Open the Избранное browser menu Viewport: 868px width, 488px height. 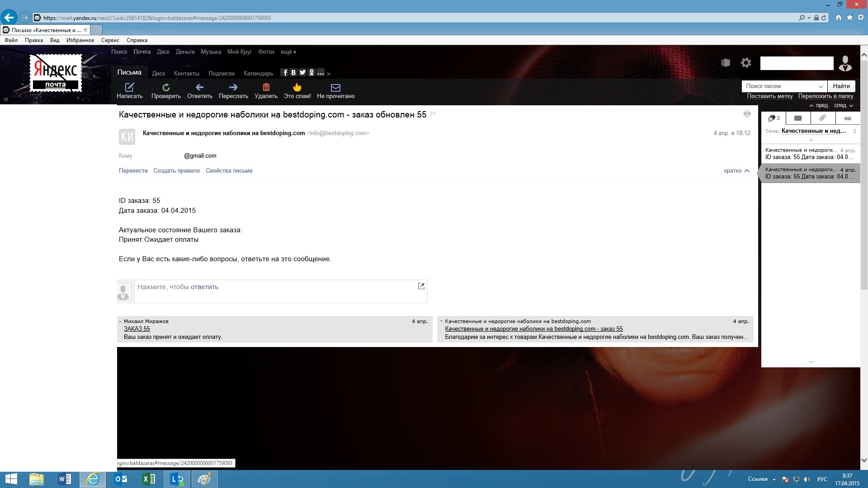pyautogui.click(x=80, y=40)
